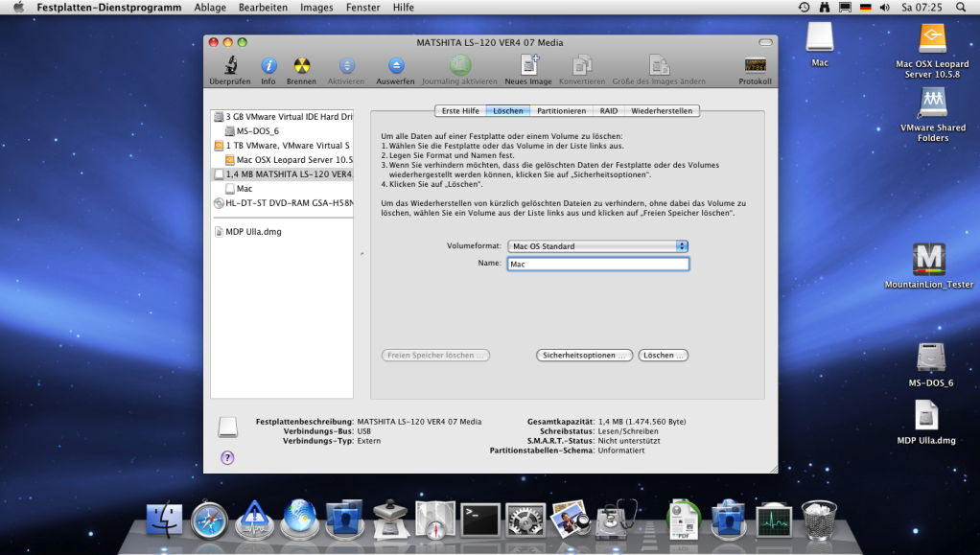The width and height of the screenshot is (980, 555).
Task: Switch to the Erste Hilfe tab
Action: (460, 111)
